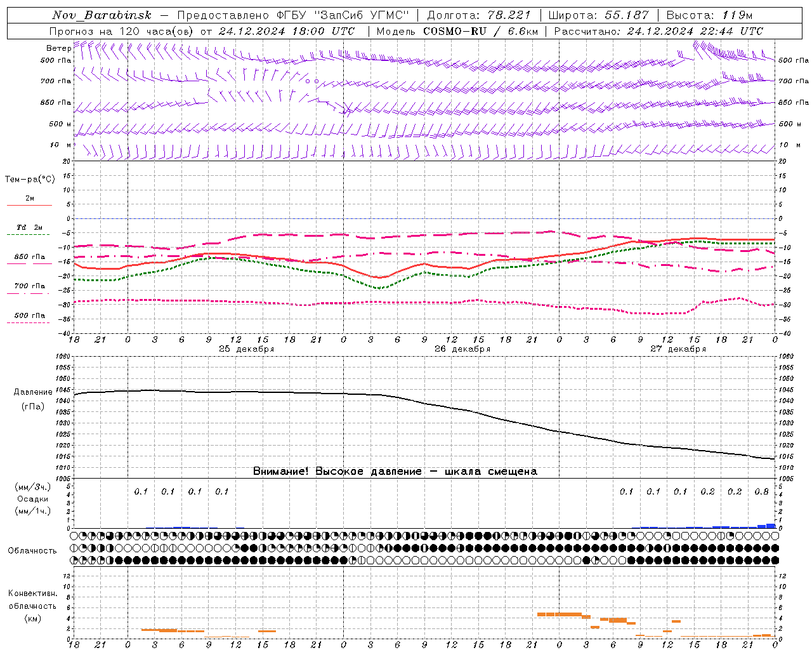Click the '25 декабря' date label
812x650 pixels.
tap(246, 349)
